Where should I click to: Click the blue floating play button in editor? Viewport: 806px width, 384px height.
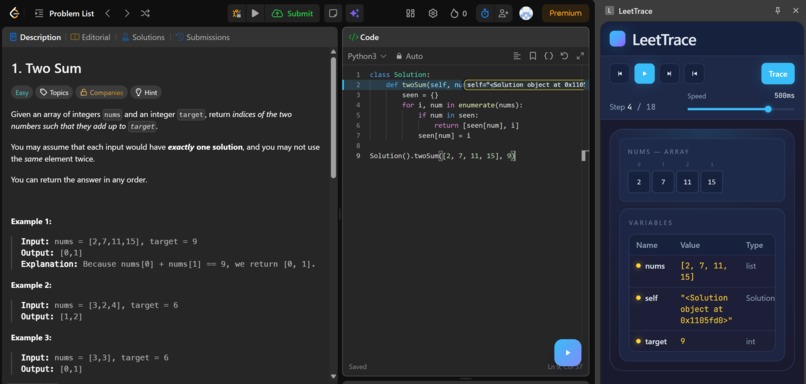568,353
